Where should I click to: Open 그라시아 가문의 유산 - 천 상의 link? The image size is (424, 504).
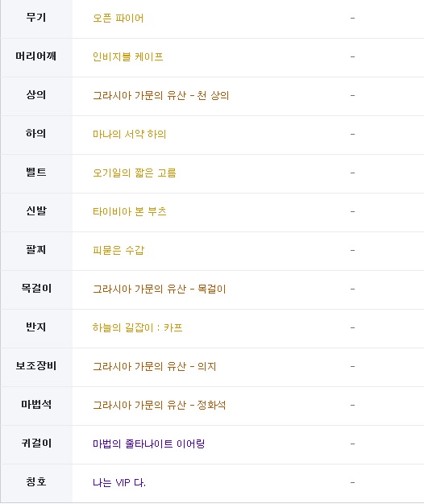pos(160,95)
